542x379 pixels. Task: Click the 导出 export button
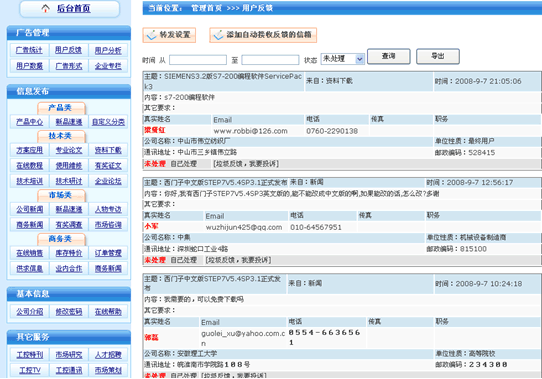coord(438,56)
